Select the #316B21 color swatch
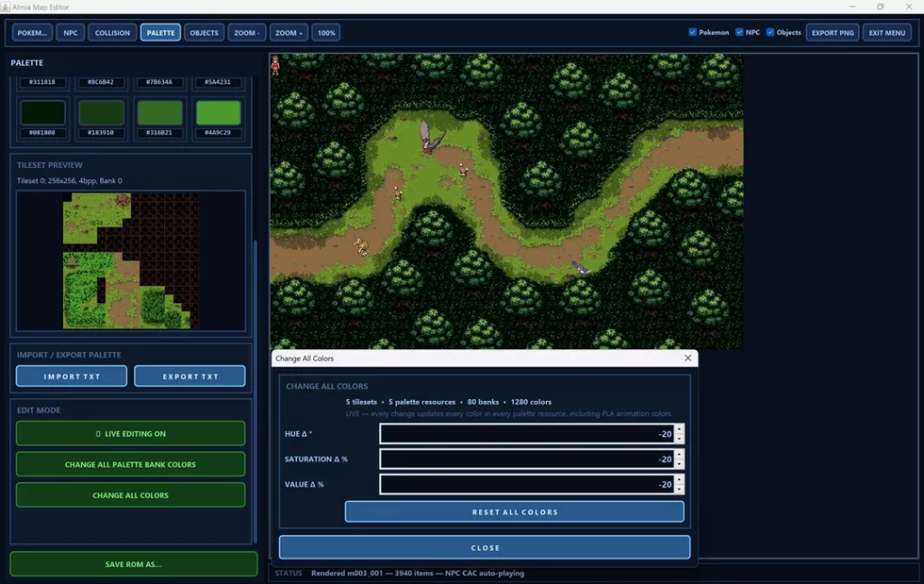This screenshot has height=584, width=924. tap(159, 113)
